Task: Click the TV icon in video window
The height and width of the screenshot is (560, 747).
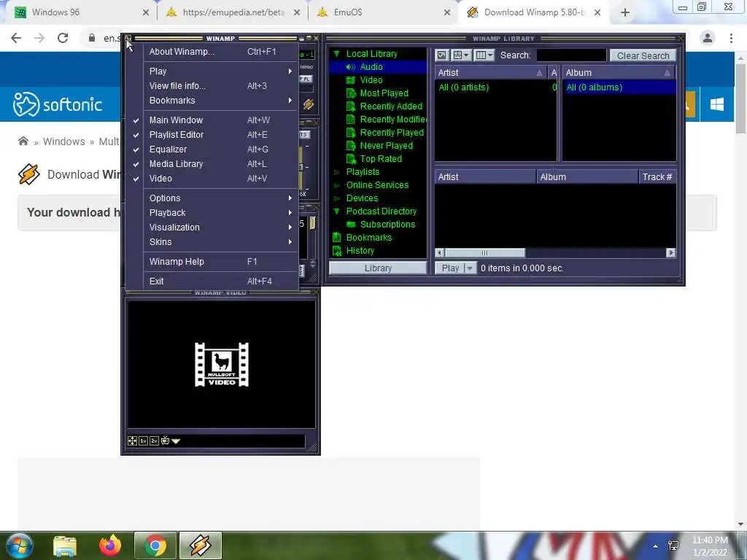Action: coord(166,440)
